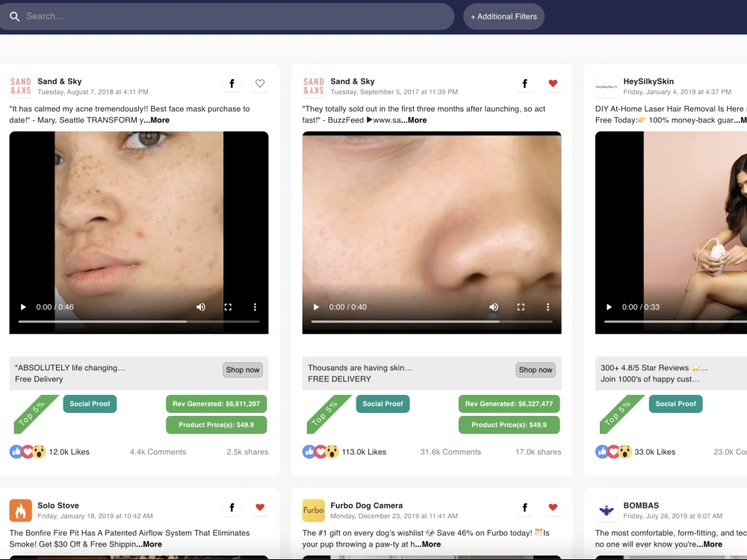Click reaction emojis beside 33.0k Likes
The image size is (747, 560).
click(613, 452)
